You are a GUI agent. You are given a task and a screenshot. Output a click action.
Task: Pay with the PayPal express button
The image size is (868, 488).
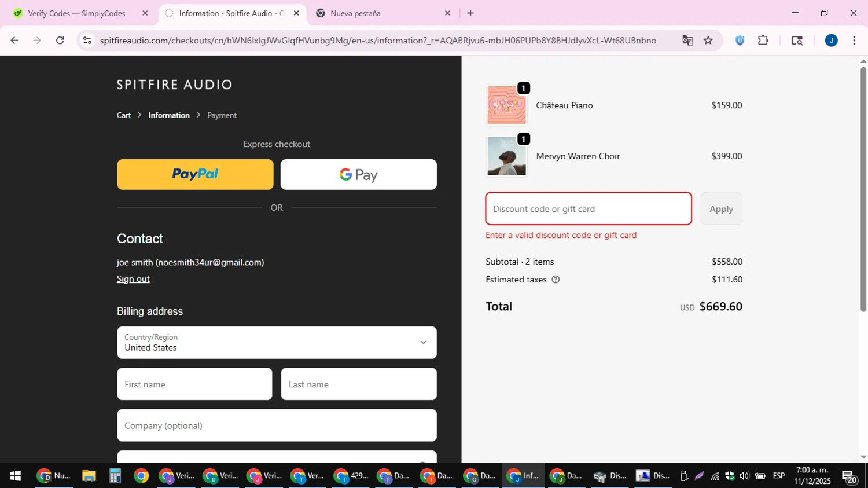[x=195, y=174]
